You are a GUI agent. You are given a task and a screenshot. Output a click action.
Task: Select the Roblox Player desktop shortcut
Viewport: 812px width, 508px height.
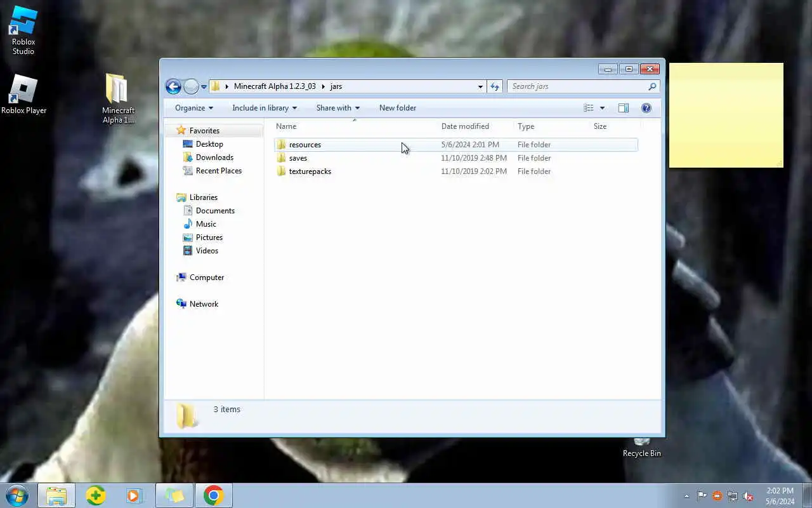point(23,95)
